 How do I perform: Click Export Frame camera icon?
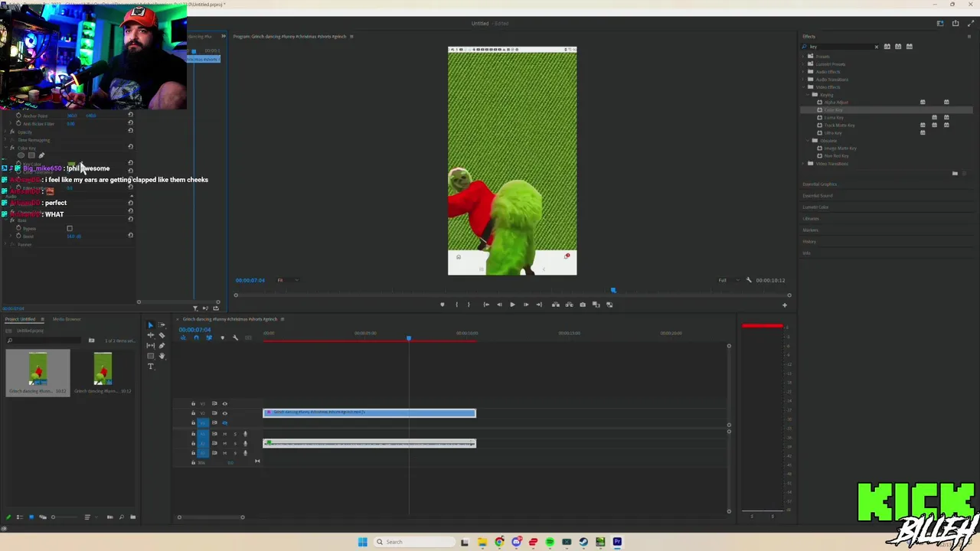click(583, 305)
